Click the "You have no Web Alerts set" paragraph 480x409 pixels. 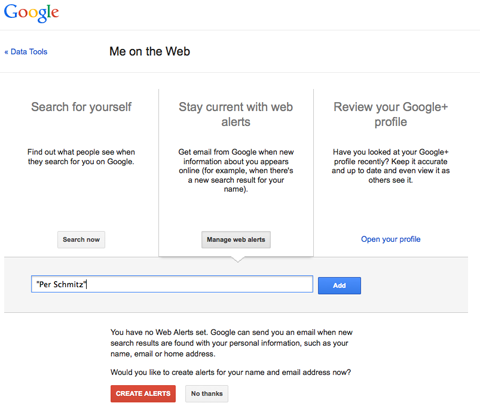tap(231, 343)
